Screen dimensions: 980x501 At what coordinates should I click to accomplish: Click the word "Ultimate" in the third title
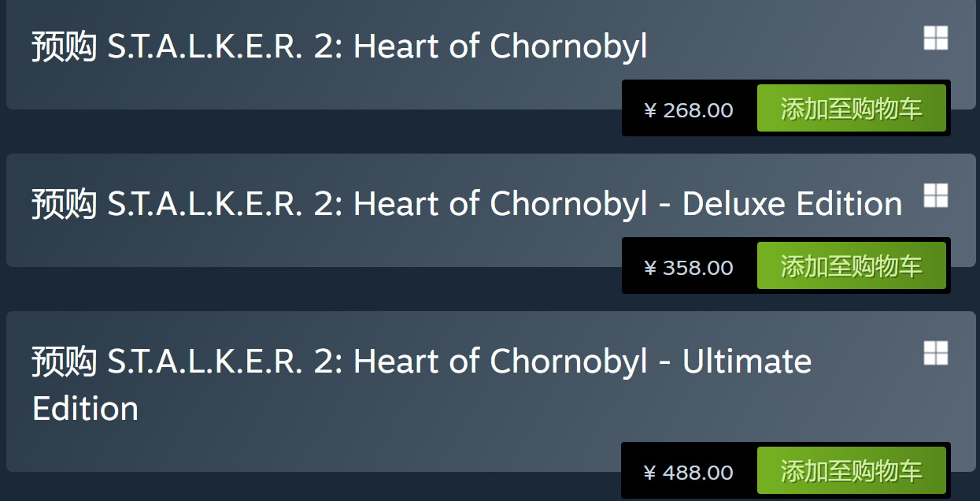(x=746, y=362)
